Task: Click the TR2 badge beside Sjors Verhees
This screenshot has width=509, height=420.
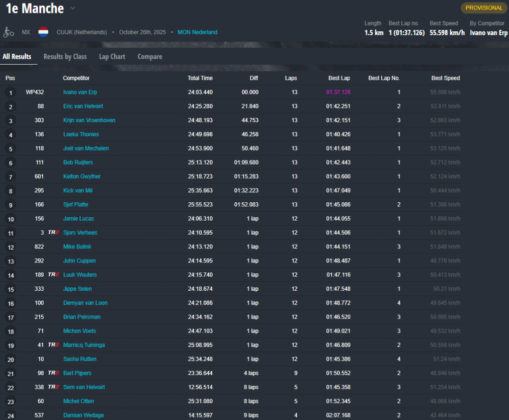Action: click(53, 233)
